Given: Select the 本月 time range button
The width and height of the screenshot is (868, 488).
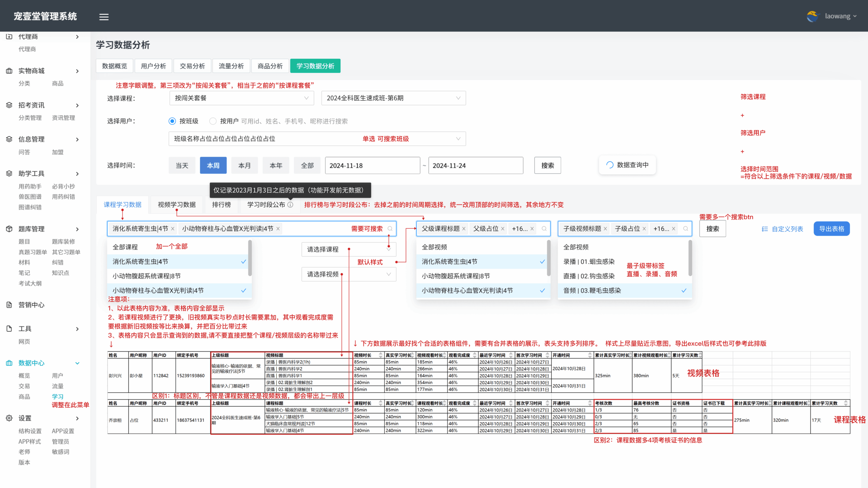Looking at the screenshot, I should pyautogui.click(x=244, y=165).
